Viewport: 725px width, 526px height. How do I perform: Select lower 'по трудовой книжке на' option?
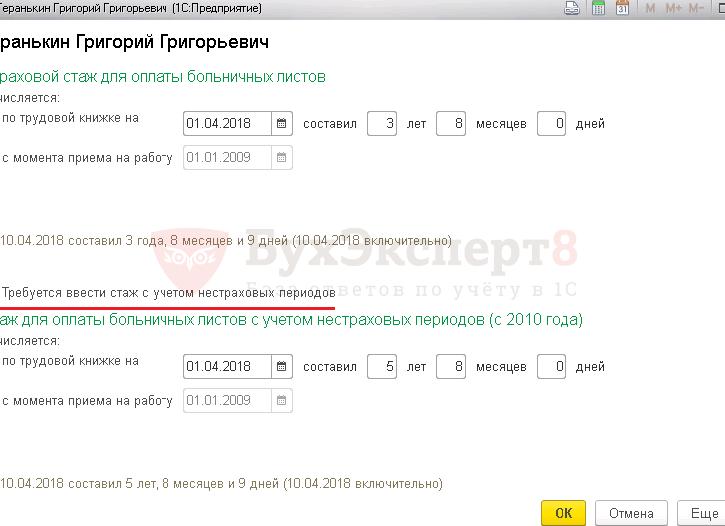pyautogui.click(x=69, y=361)
